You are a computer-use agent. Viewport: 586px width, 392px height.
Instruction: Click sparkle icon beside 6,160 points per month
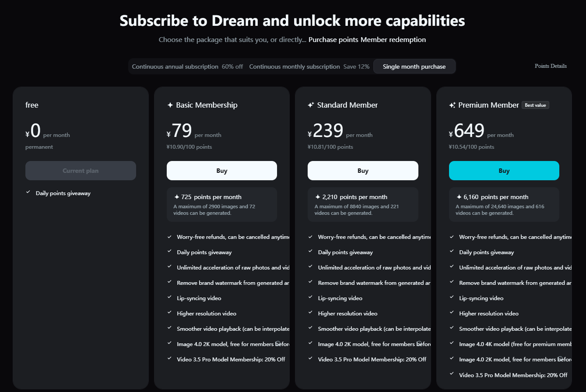pos(459,197)
